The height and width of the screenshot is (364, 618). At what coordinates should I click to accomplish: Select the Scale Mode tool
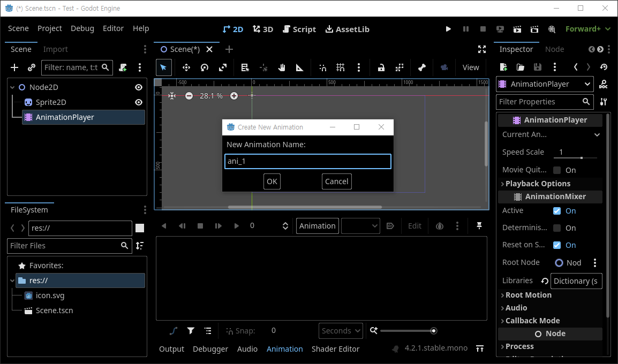(223, 68)
